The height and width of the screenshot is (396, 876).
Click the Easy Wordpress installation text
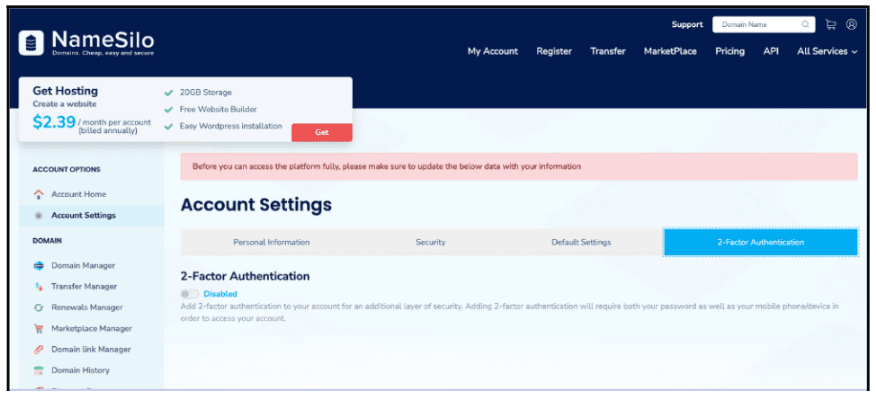231,126
